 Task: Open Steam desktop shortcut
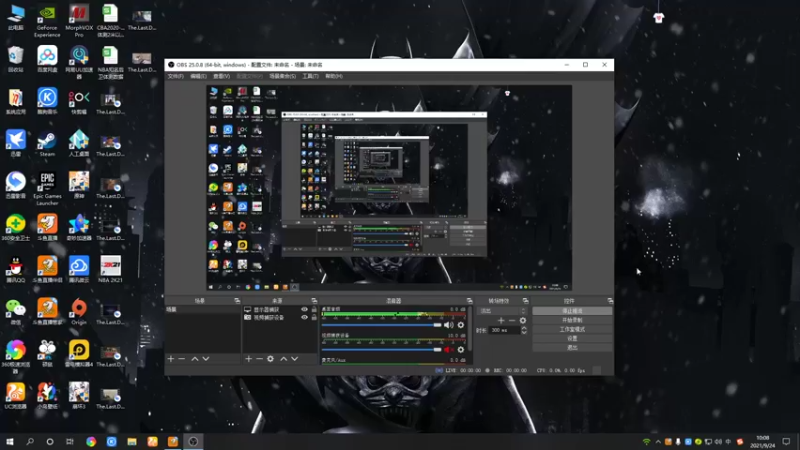[x=47, y=143]
